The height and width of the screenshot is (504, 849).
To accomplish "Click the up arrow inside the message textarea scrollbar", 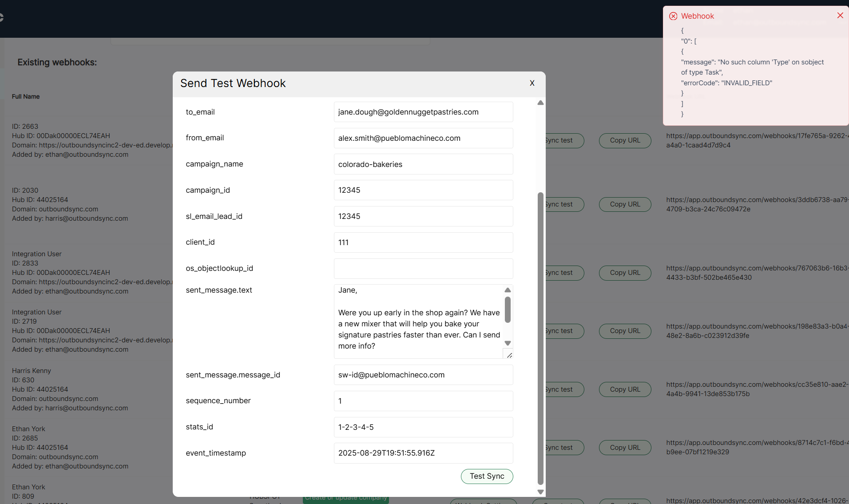I will click(508, 290).
